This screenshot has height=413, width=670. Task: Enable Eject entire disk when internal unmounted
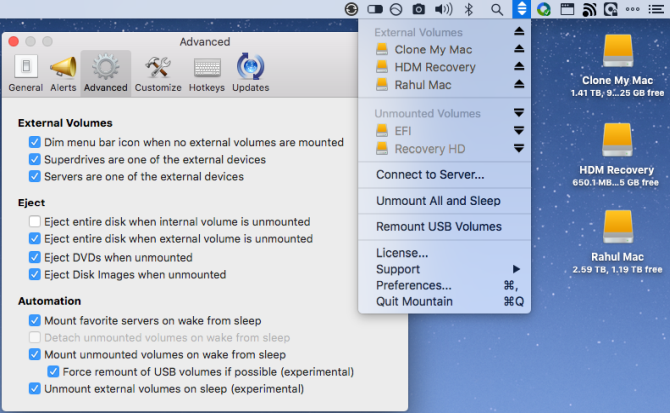coord(36,222)
